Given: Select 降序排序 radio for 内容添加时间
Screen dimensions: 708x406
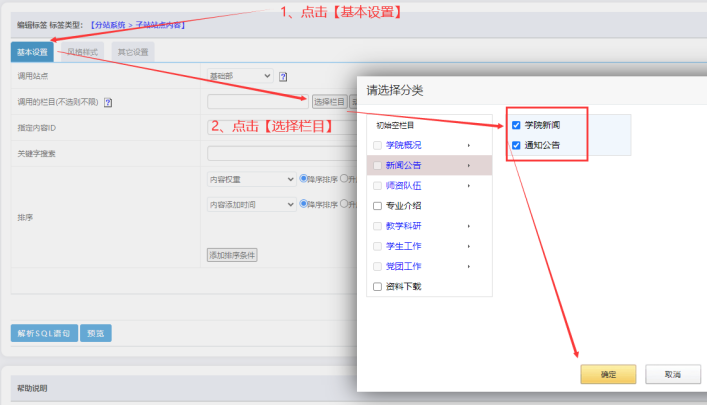Looking at the screenshot, I should [303, 204].
